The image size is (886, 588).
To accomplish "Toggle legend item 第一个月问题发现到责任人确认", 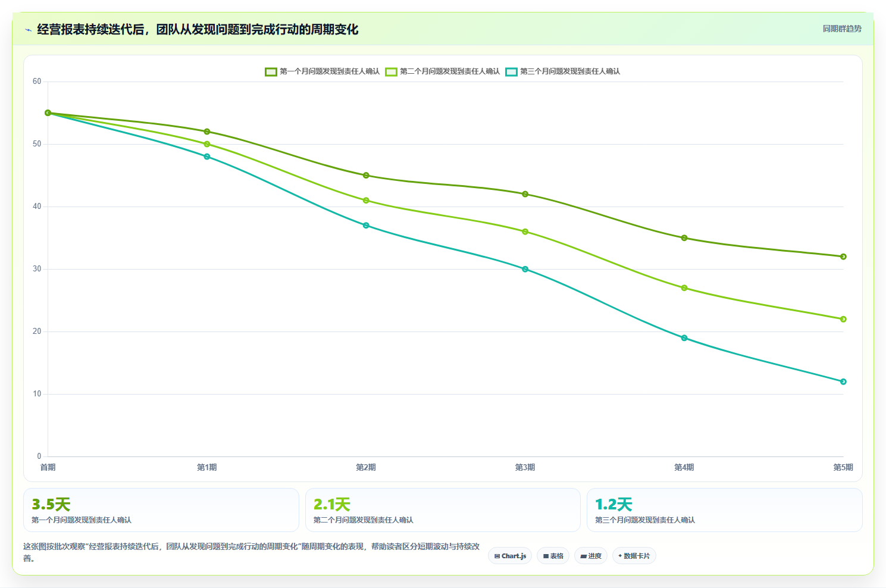I will (x=322, y=71).
